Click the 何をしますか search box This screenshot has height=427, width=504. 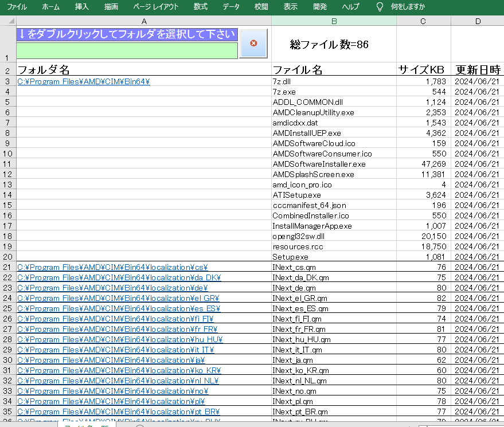pyautogui.click(x=408, y=7)
